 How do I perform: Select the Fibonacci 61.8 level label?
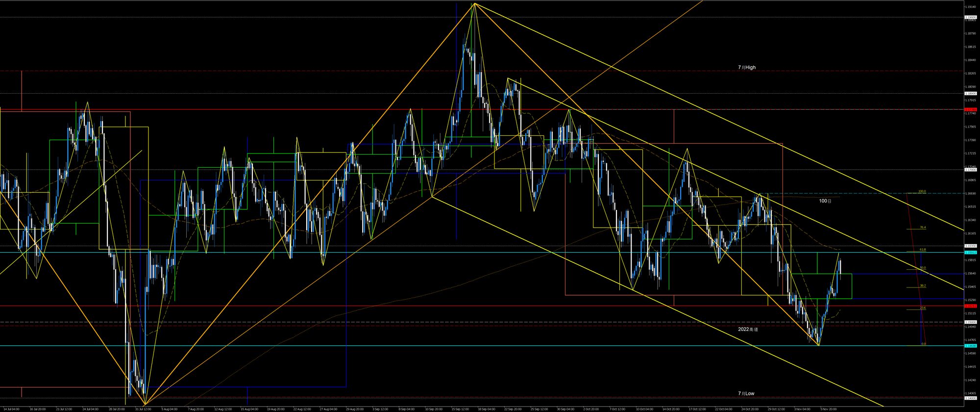922,250
